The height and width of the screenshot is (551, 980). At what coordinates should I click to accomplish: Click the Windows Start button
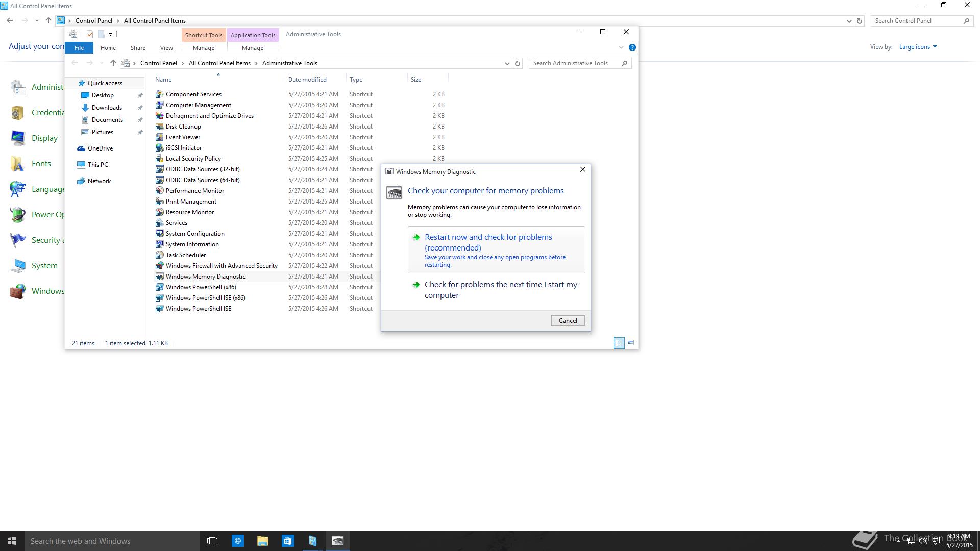pyautogui.click(x=12, y=541)
